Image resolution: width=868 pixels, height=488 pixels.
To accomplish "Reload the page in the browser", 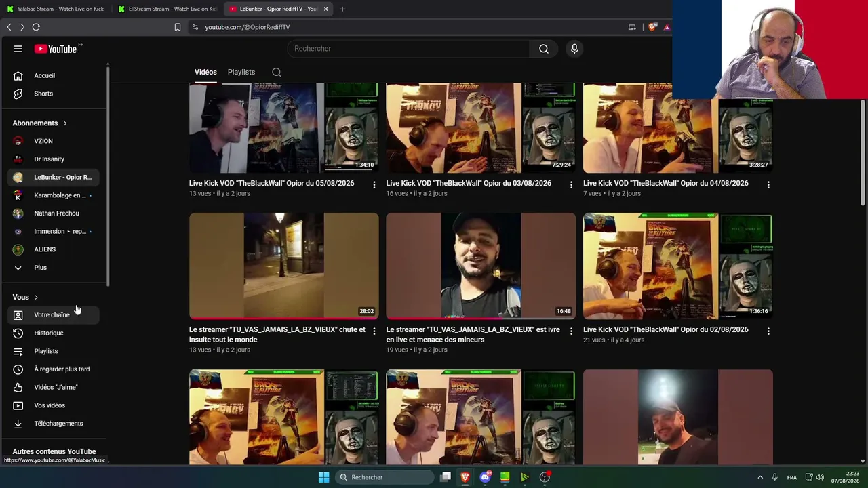I will (x=36, y=27).
